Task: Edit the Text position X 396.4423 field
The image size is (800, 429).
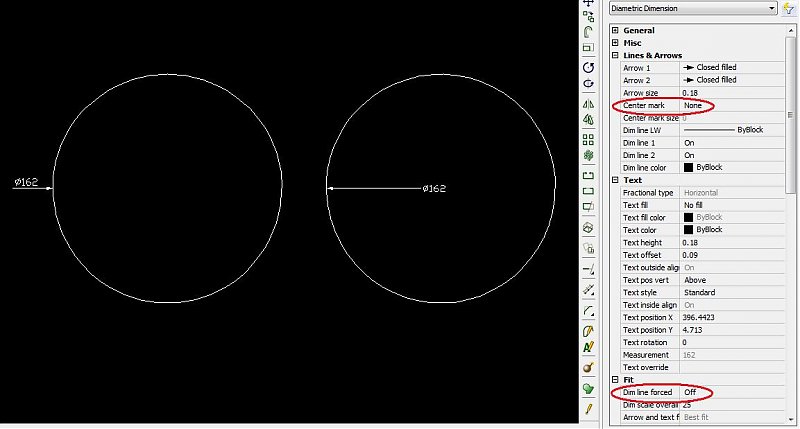Action: tap(733, 317)
